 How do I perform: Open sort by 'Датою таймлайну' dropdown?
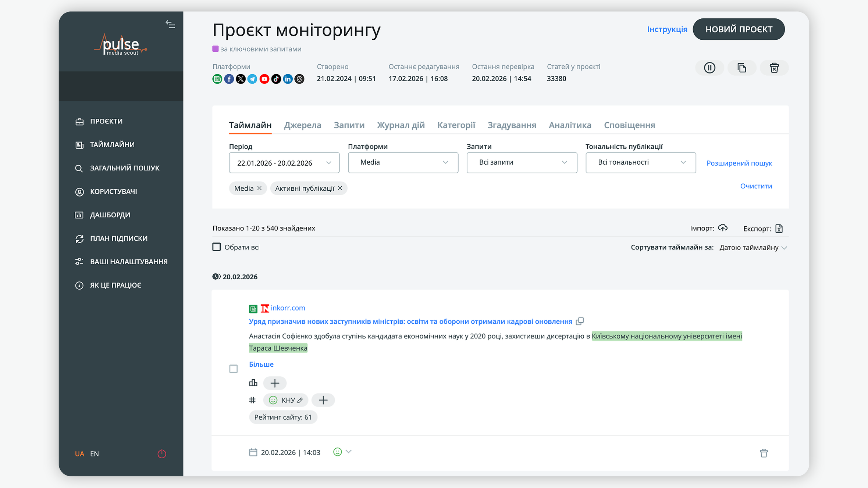(x=753, y=248)
